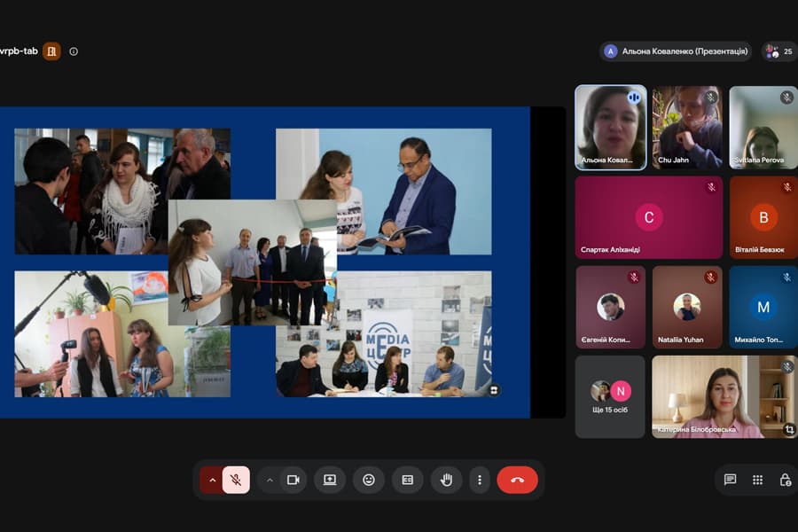
Task: Click the Катерина Білобровська video tile
Action: click(x=724, y=396)
